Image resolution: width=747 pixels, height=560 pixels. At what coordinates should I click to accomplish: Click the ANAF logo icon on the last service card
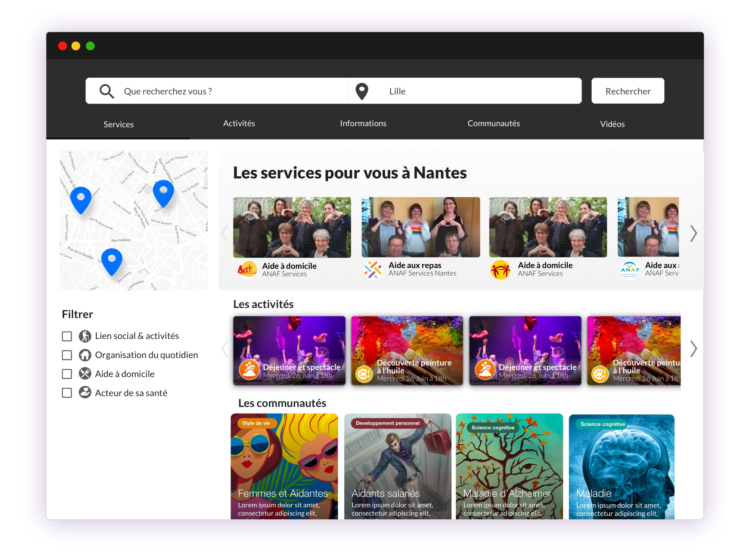630,269
